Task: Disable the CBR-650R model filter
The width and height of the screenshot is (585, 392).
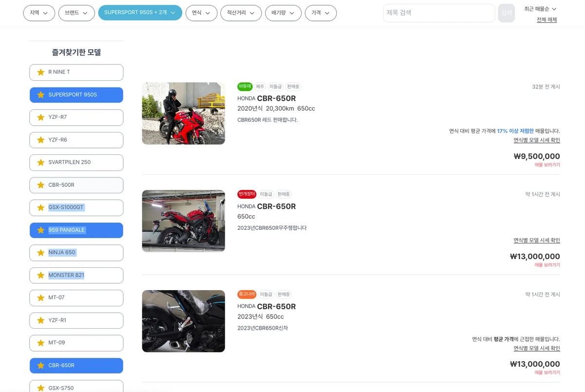Action: (x=76, y=366)
